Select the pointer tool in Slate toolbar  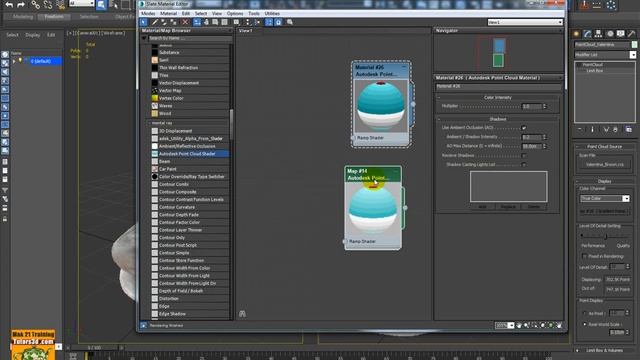pyautogui.click(x=144, y=22)
